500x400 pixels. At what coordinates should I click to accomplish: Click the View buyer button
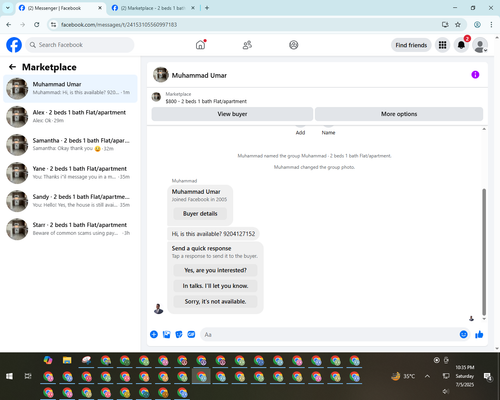coord(232,114)
